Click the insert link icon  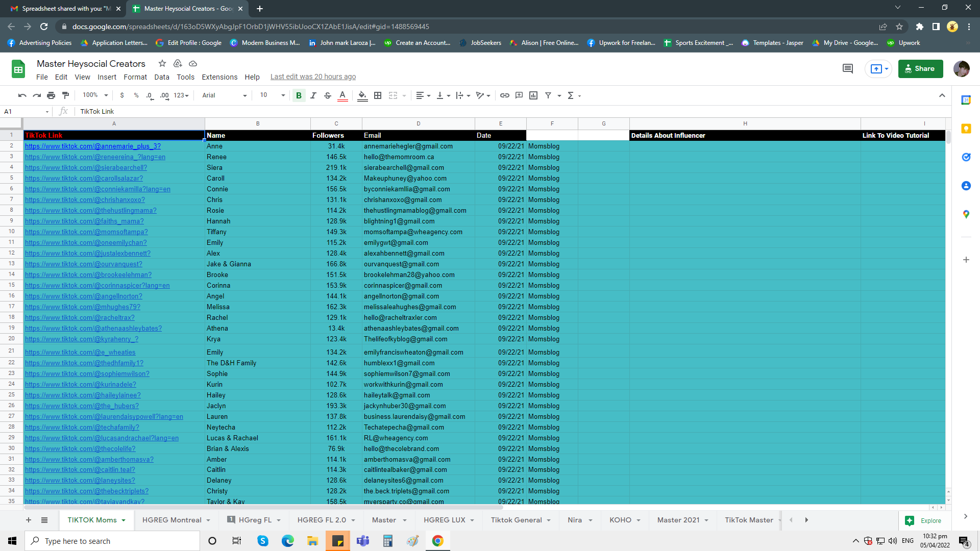(504, 95)
